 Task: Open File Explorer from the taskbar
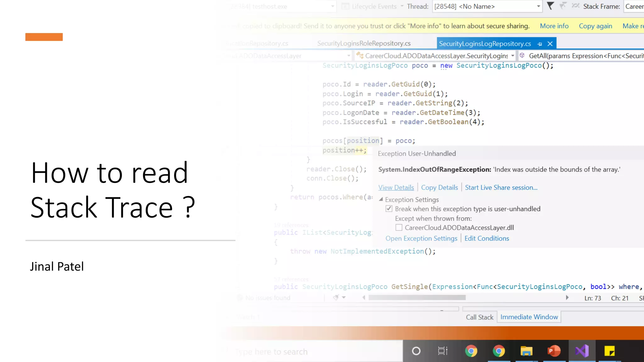click(526, 351)
